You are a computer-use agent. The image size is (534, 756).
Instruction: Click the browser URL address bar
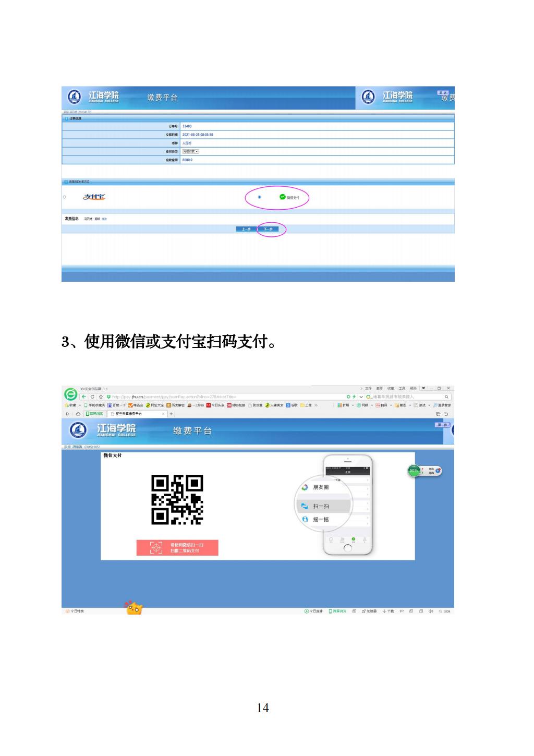click(209, 397)
